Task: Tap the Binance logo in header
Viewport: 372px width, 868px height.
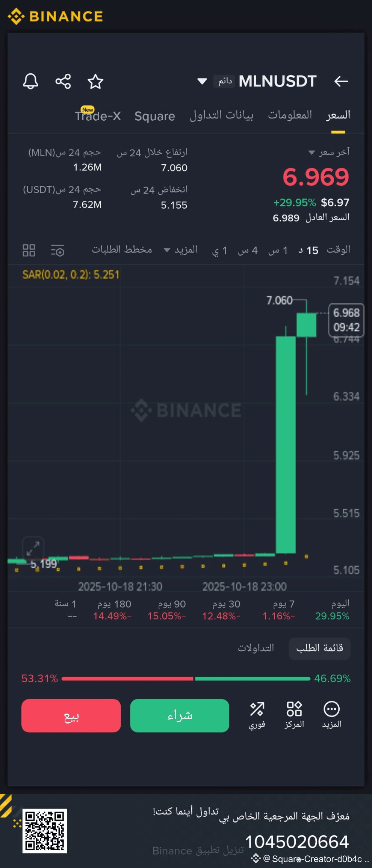Action: click(56, 17)
